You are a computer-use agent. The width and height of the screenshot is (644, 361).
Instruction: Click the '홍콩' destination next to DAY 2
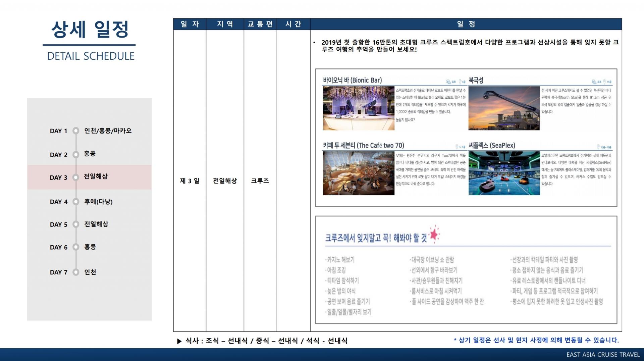pos(90,154)
